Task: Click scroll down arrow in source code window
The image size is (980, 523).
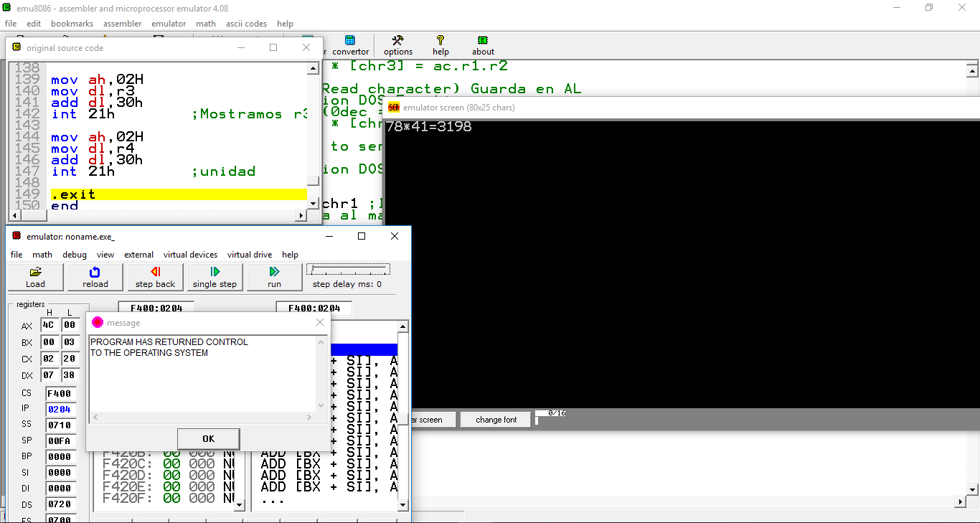Action: coord(313,204)
